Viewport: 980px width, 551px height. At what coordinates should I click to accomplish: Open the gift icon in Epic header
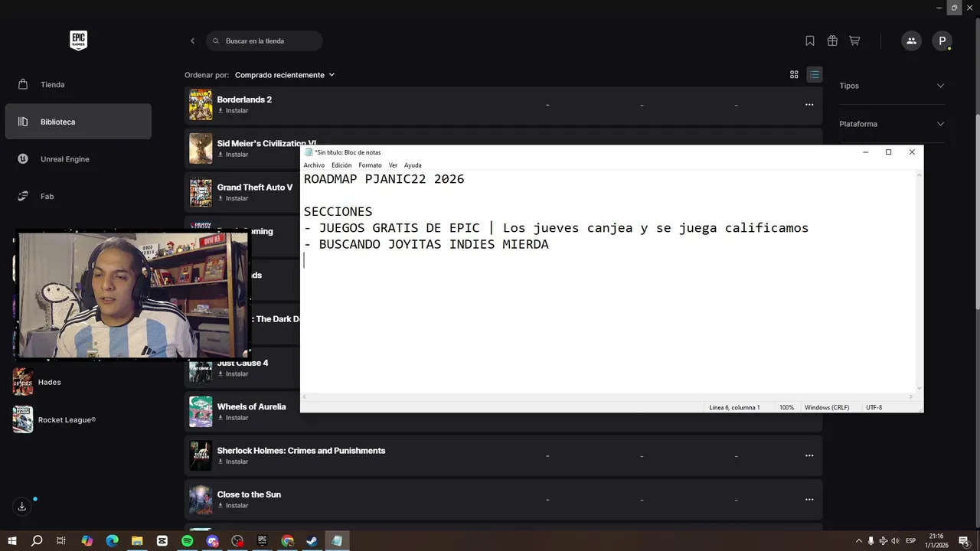(832, 41)
